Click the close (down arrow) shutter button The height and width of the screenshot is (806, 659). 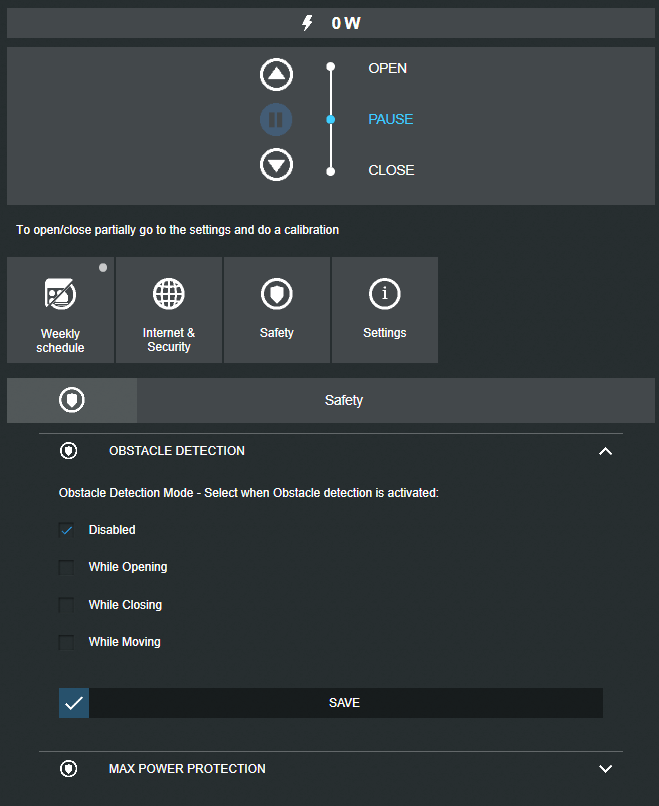tap(276, 165)
